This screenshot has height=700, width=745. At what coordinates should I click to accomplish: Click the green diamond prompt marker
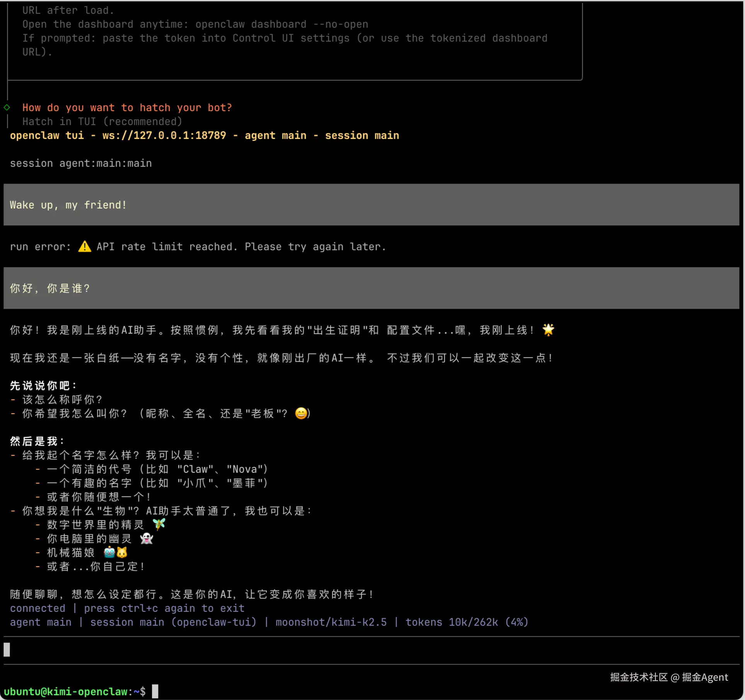[x=7, y=107]
